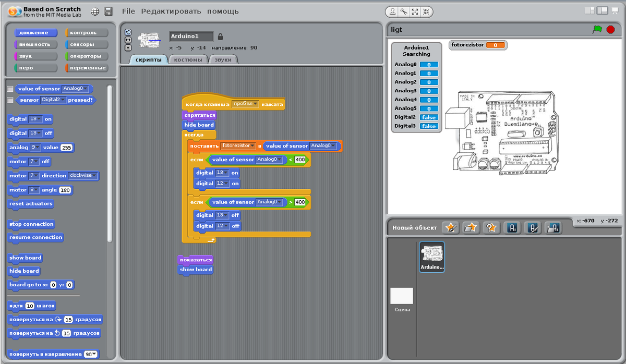
Task: Set rotation style to no rotate
Action: 128,47
